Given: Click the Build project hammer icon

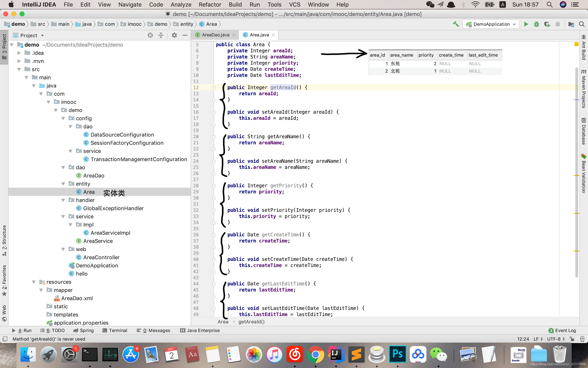Looking at the screenshot, I should 456,24.
